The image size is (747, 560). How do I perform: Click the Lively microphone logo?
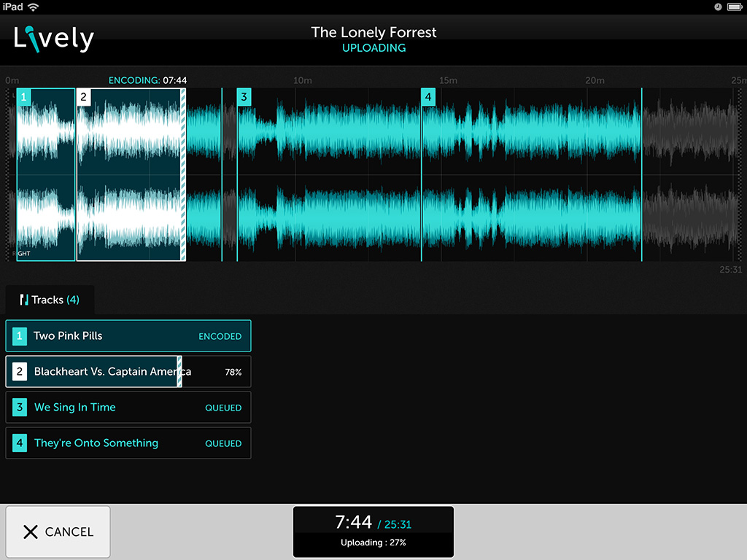(53, 38)
